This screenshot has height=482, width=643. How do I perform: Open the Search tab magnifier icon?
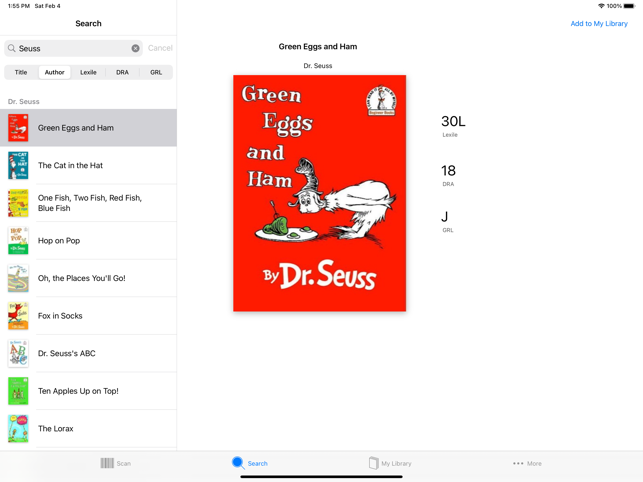[x=238, y=463]
